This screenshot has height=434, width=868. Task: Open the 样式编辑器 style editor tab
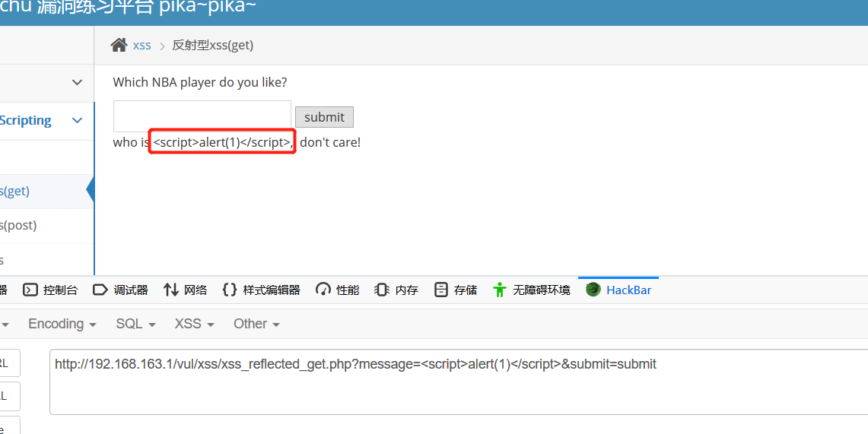point(261,290)
